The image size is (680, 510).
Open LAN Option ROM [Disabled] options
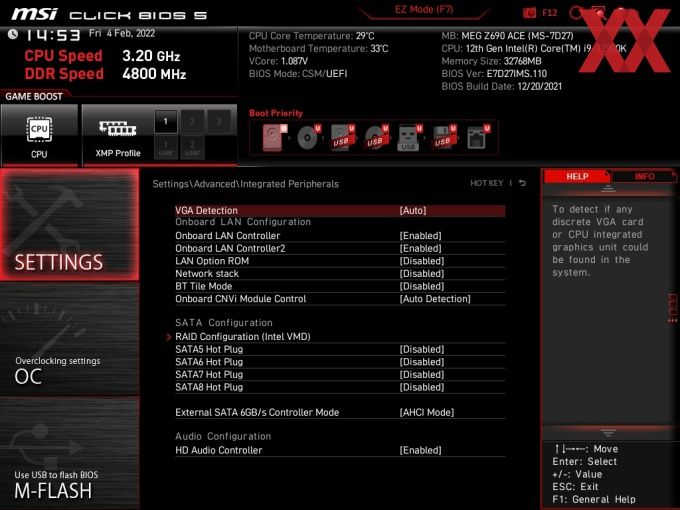tap(422, 261)
